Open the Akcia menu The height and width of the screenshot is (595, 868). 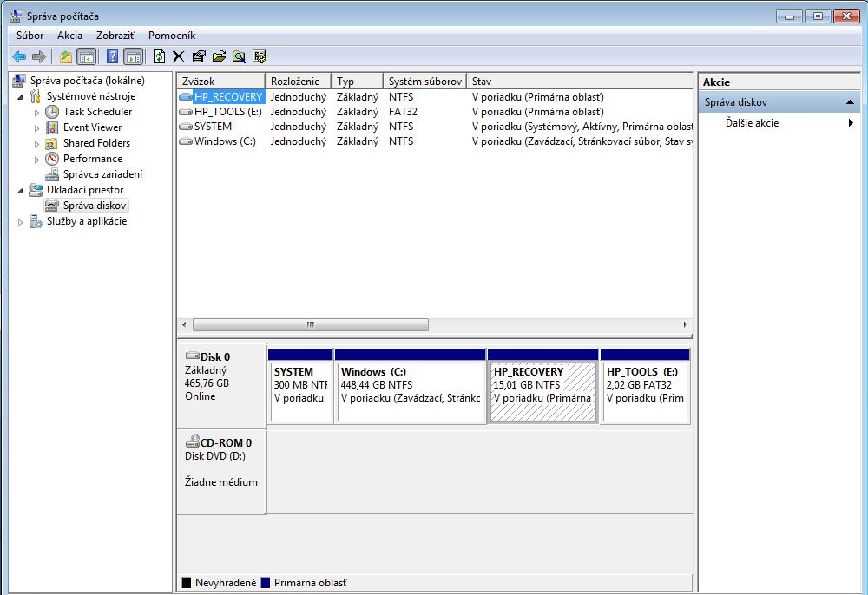69,36
